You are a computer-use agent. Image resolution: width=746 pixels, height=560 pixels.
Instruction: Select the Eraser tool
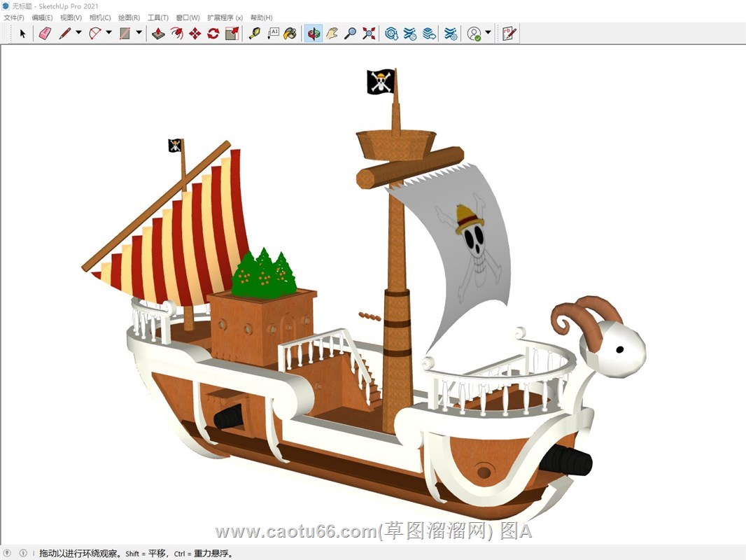click(45, 34)
